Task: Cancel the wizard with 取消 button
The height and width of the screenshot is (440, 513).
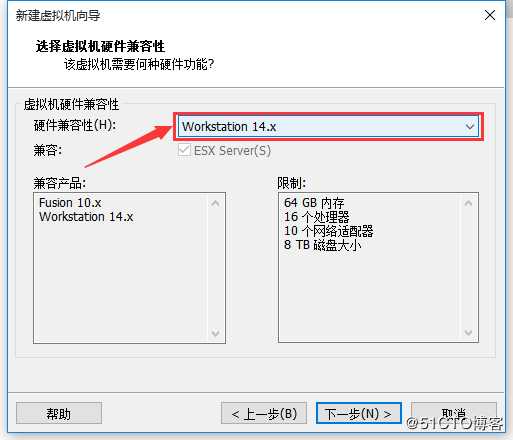Action: coord(454,413)
